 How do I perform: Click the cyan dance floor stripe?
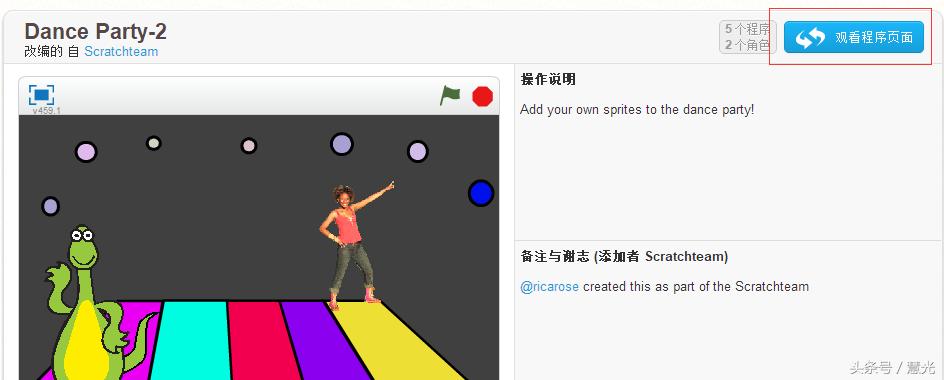(190, 340)
